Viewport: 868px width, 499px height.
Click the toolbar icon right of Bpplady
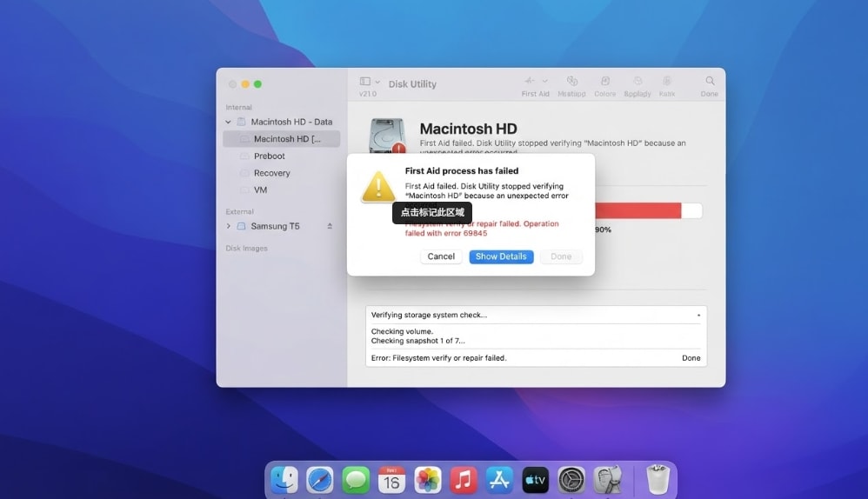coord(667,81)
